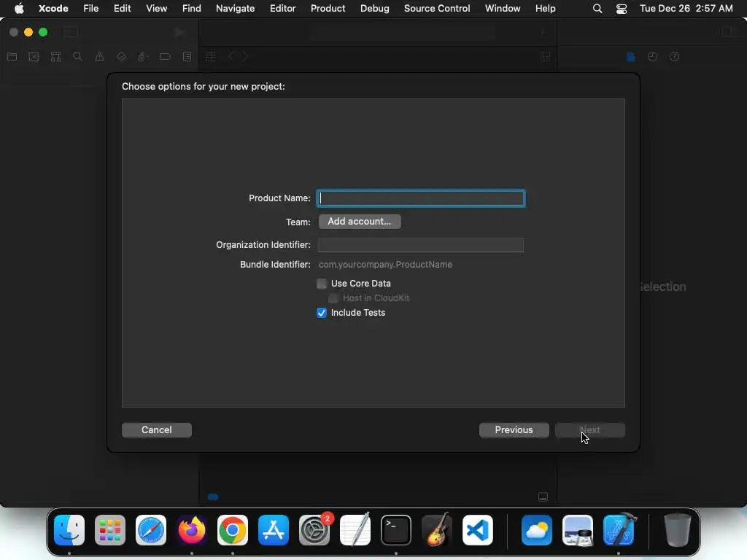
Task: Toggle the debug area icon at bottom
Action: [543, 497]
